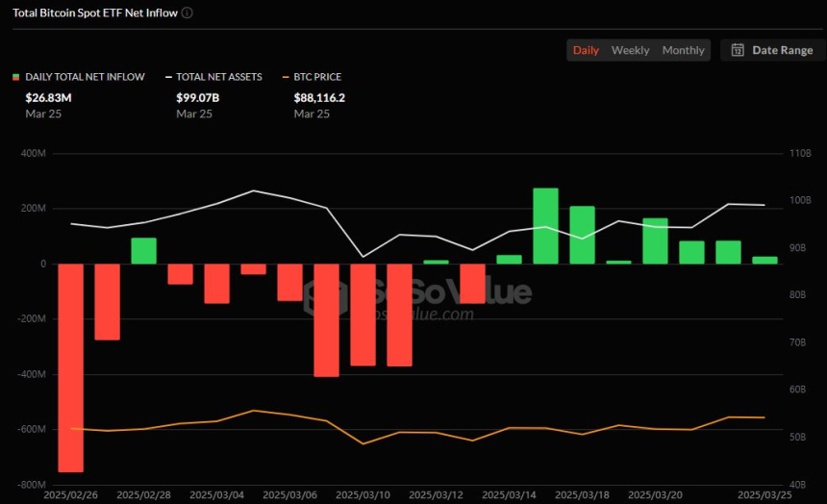The image size is (827, 504).
Task: Click the calendar icon in Date Range
Action: [738, 50]
